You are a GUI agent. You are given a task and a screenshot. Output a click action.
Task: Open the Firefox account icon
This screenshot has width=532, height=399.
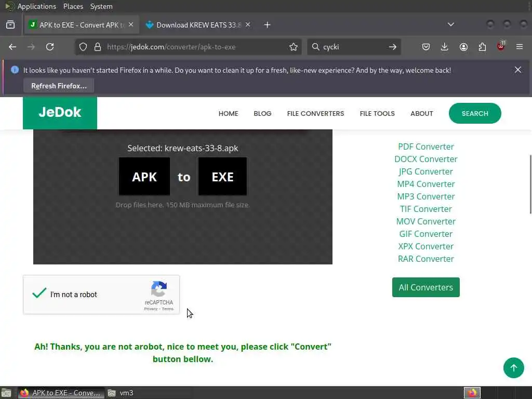463,47
